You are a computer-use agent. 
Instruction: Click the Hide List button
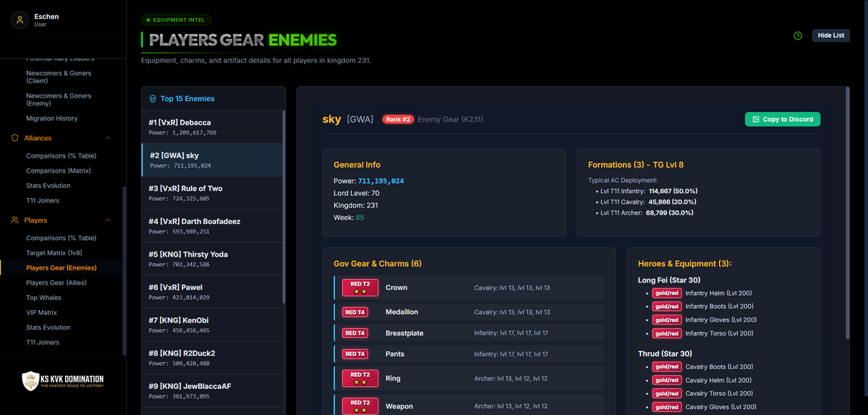pos(830,35)
